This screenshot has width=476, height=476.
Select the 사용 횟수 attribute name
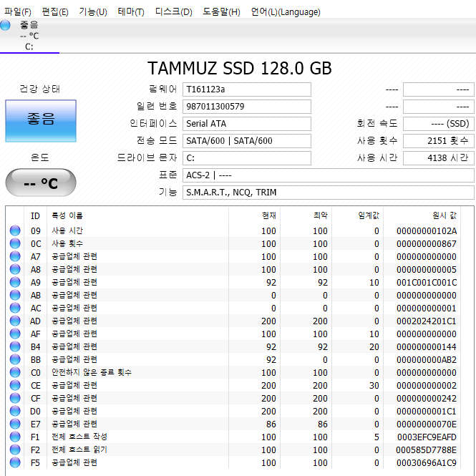(x=67, y=243)
